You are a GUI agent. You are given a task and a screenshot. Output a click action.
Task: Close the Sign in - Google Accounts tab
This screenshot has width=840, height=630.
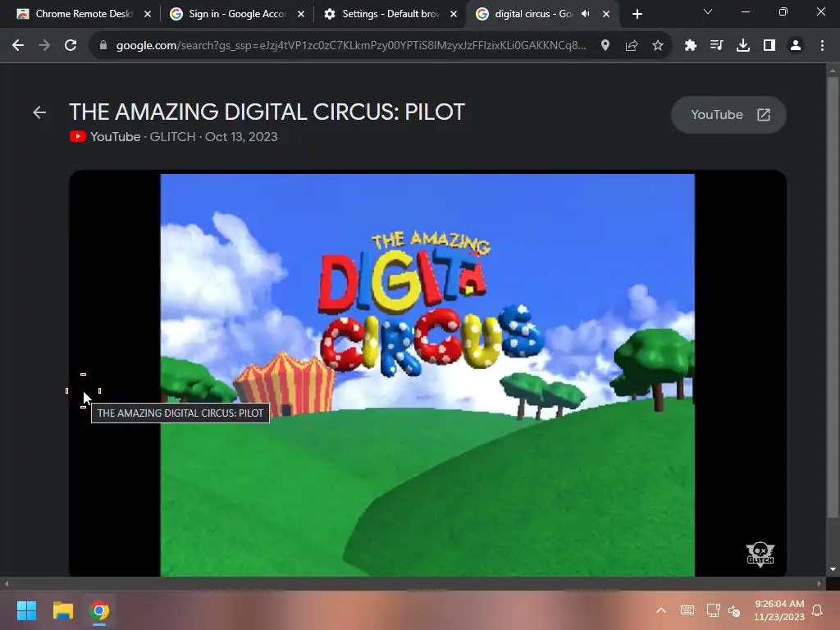pyautogui.click(x=301, y=14)
